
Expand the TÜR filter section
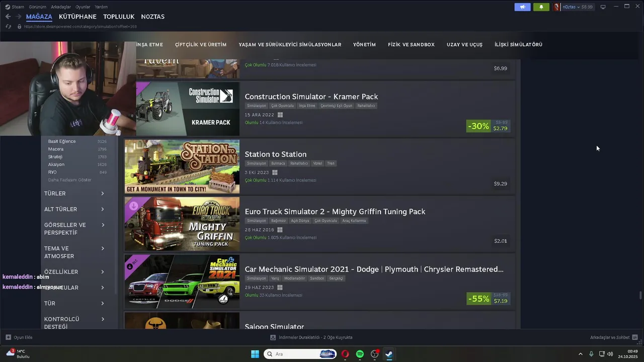(x=74, y=303)
